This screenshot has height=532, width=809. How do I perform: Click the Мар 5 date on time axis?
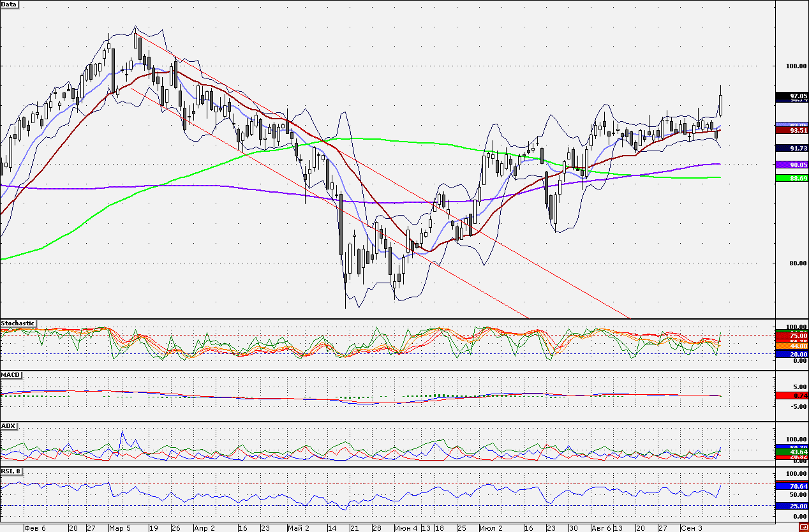point(120,528)
